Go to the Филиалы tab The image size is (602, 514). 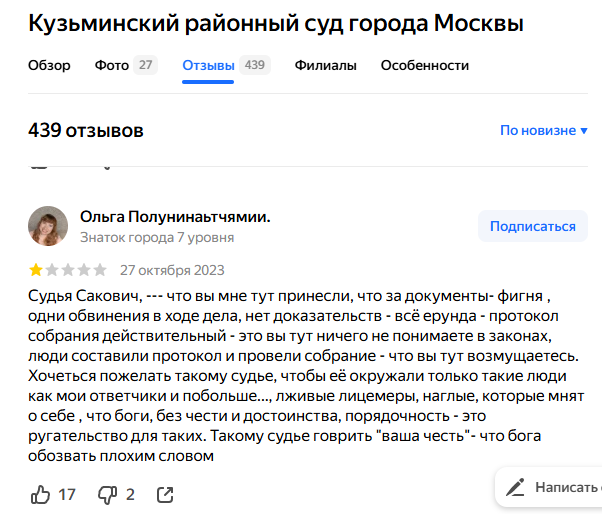coord(325,66)
